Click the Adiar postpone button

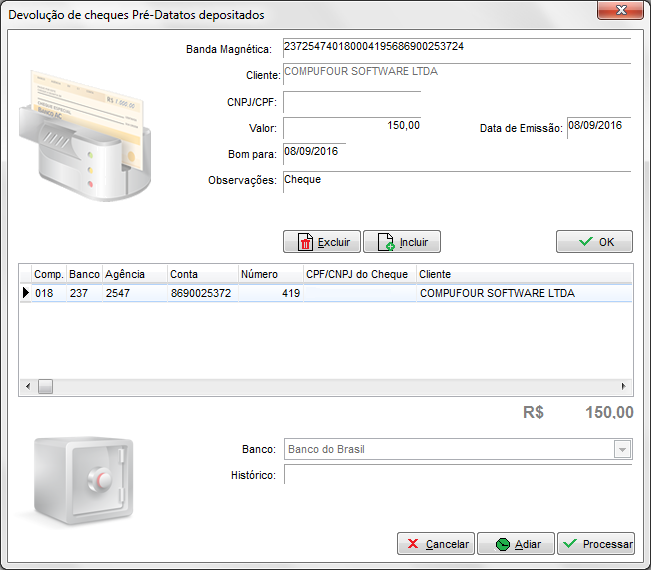tap(515, 544)
